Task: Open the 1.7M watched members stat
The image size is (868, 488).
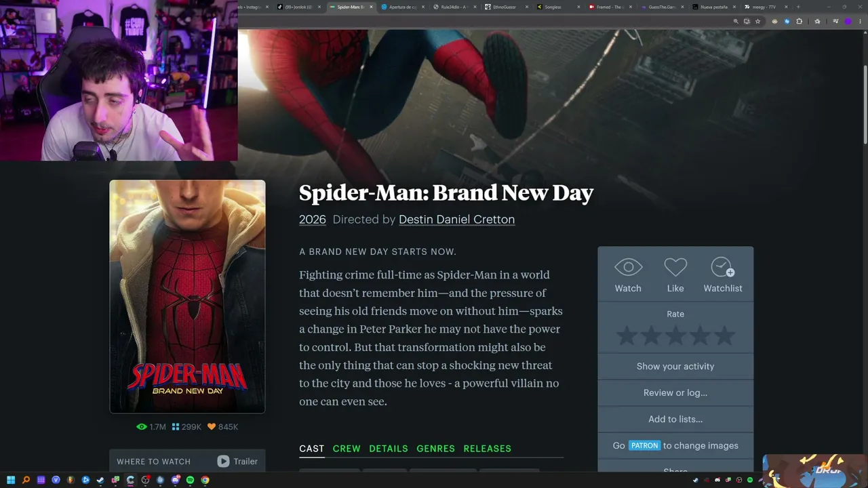Action: pos(151,427)
